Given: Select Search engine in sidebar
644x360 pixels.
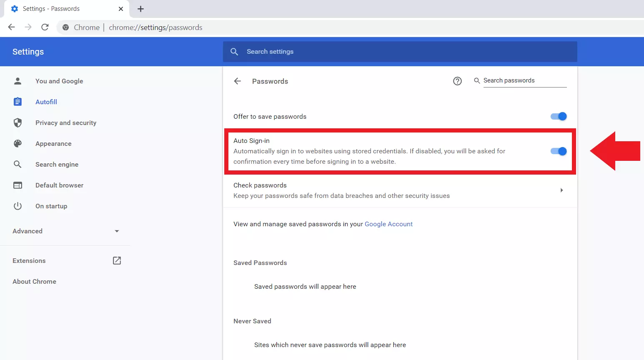Looking at the screenshot, I should (57, 164).
